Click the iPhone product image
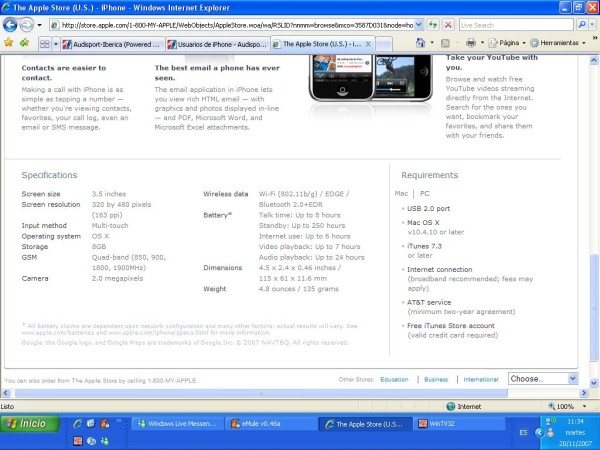 (x=370, y=78)
